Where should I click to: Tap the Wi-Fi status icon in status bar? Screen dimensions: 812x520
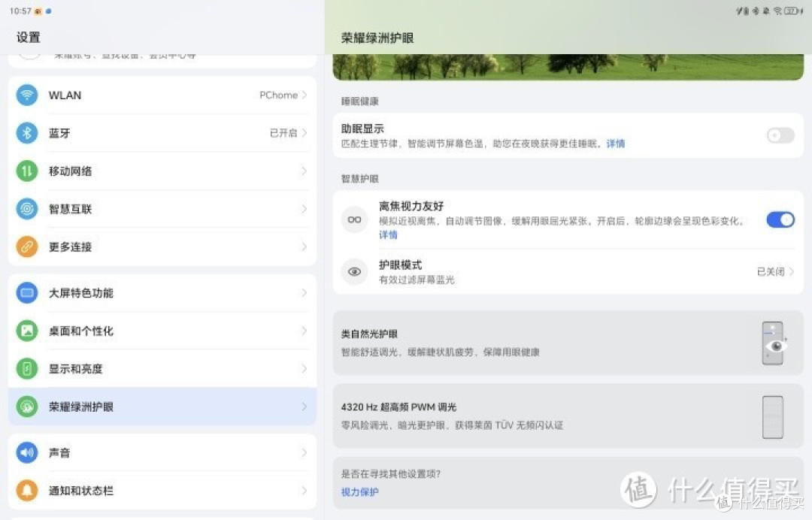(x=777, y=11)
